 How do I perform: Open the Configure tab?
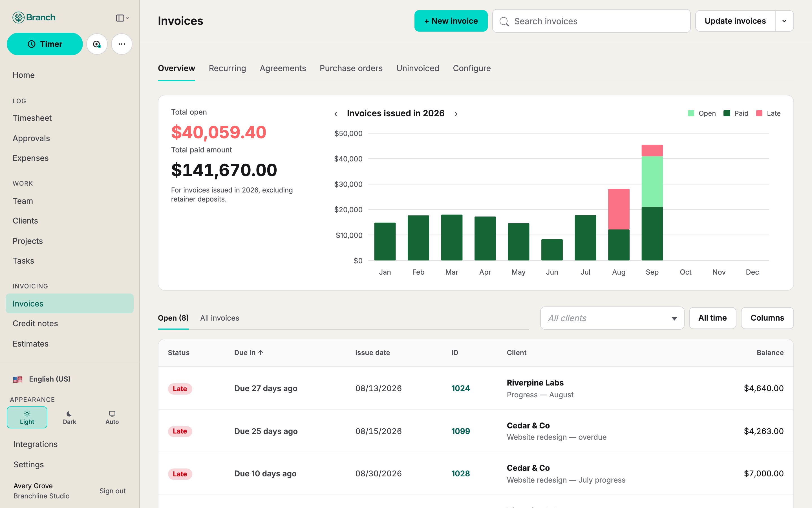472,68
